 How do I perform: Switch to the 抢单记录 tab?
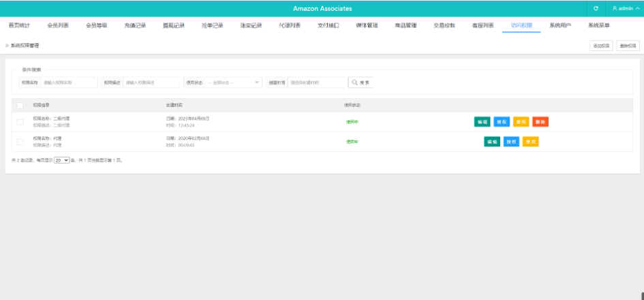pos(213,25)
